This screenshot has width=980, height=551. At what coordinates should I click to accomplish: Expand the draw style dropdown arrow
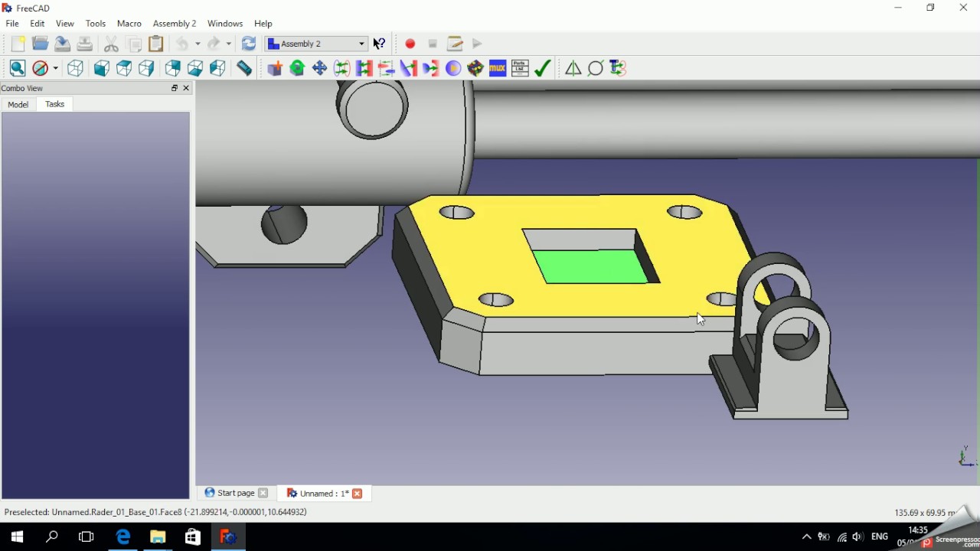[x=55, y=68]
